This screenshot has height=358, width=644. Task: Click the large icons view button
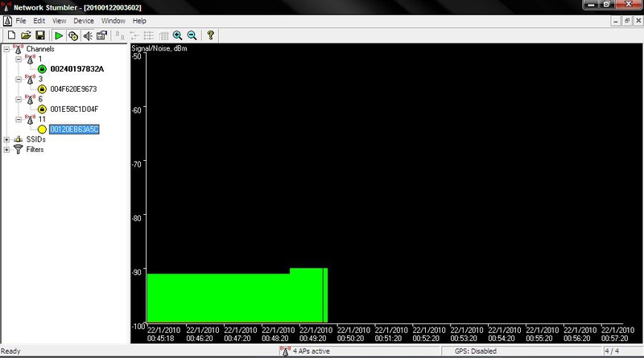[x=120, y=35]
